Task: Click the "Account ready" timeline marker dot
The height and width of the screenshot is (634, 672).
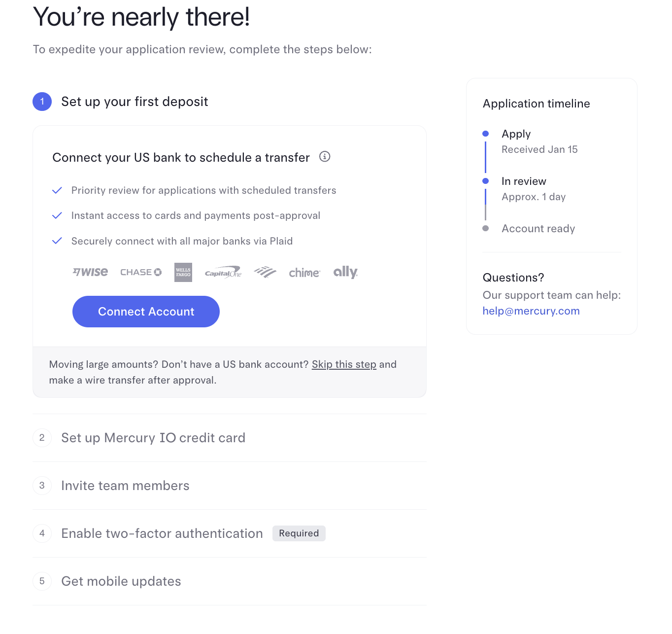Action: pos(486,228)
